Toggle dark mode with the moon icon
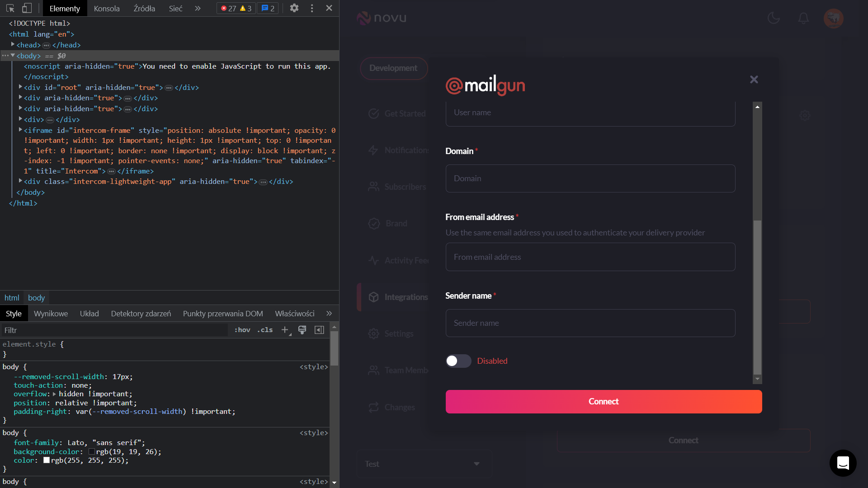Screen dimensions: 868x488 [774, 18]
